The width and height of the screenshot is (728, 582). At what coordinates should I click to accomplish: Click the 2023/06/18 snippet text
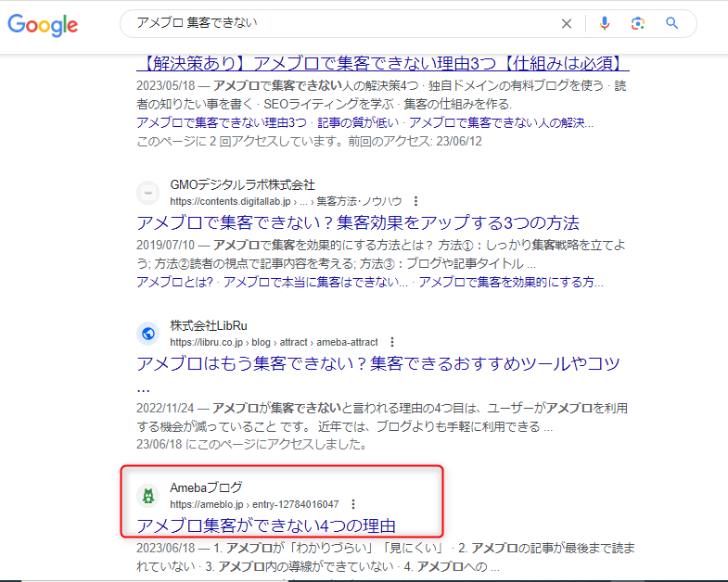[386, 557]
